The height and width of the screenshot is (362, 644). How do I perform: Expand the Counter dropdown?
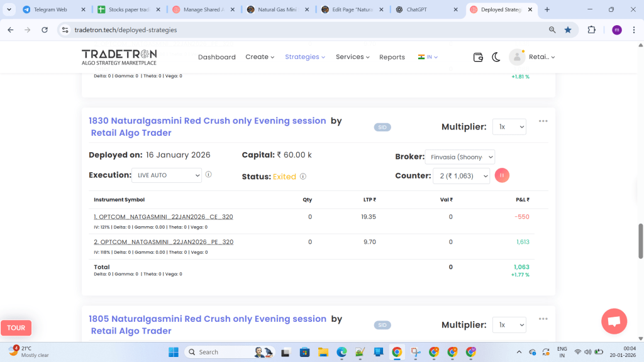[461, 177]
